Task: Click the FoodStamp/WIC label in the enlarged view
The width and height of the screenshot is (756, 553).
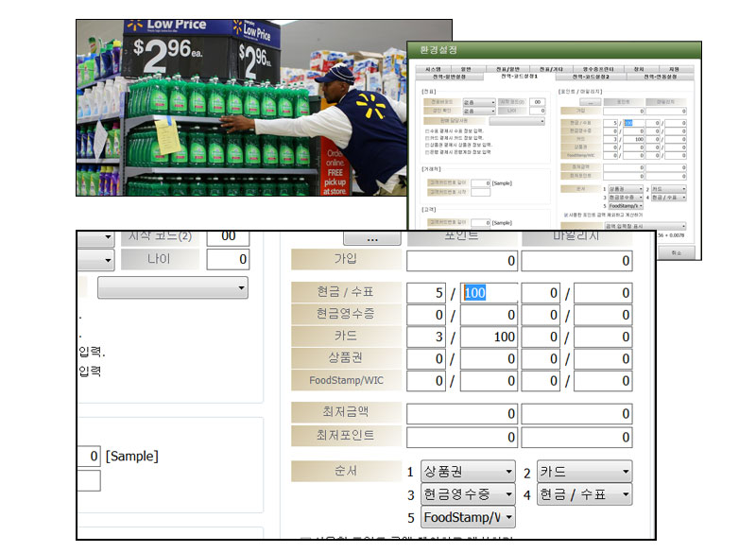Action: tap(346, 380)
